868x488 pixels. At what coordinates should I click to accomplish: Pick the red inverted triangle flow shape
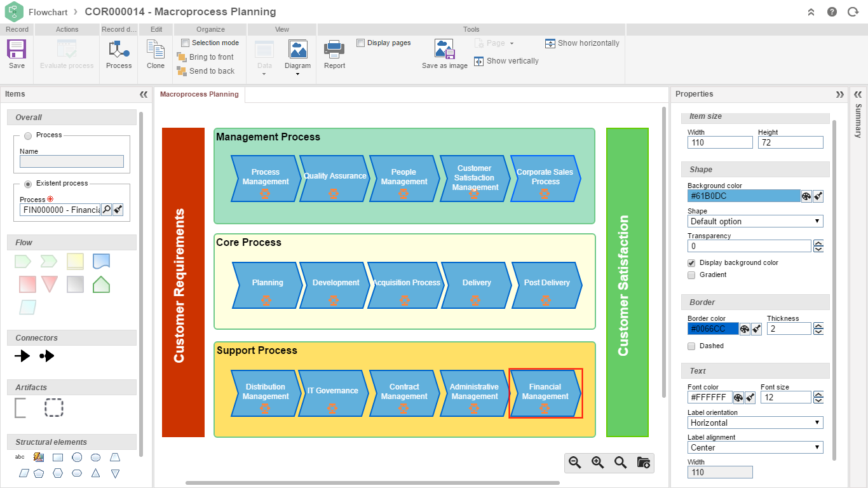(49, 284)
